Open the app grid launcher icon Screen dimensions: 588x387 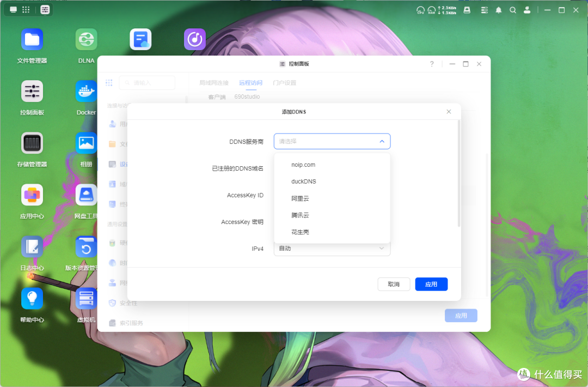coord(26,10)
